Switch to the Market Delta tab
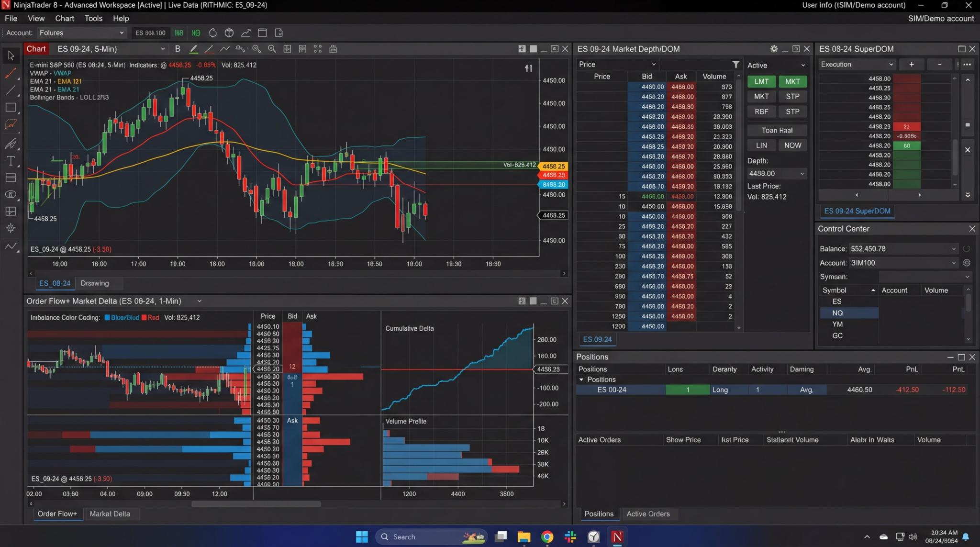 [111, 514]
